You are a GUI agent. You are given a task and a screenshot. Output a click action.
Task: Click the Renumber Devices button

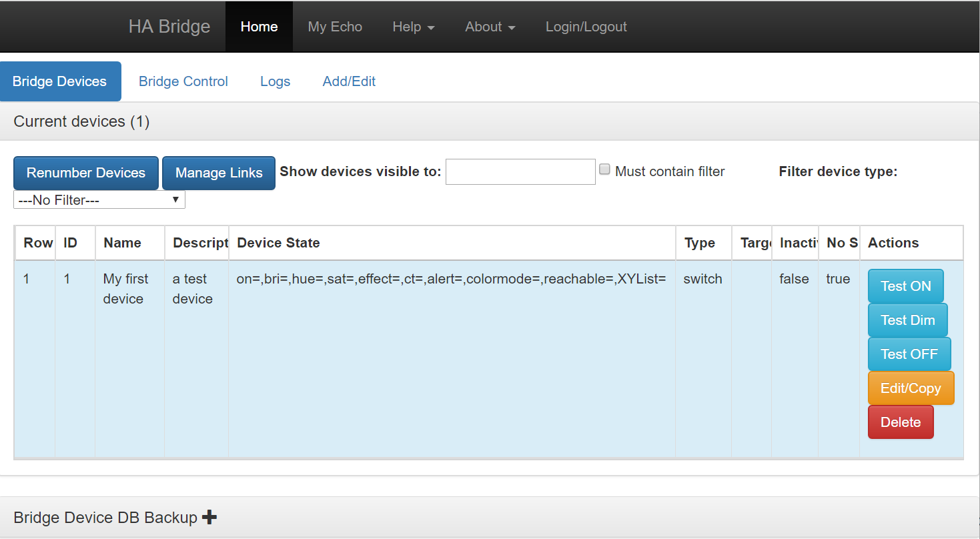(x=86, y=173)
